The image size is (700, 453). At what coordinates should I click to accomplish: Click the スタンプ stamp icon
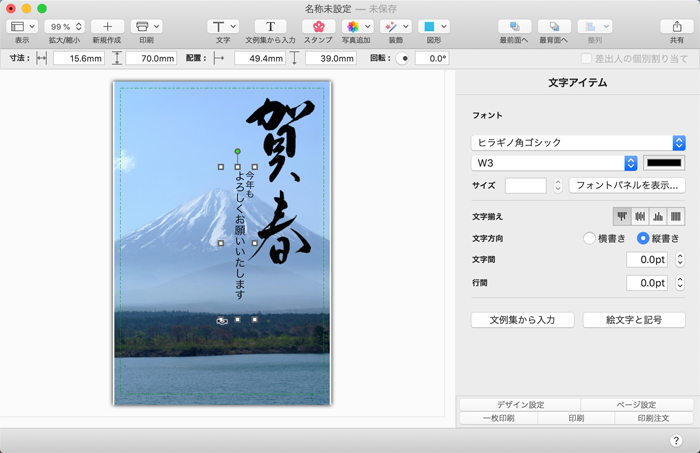(318, 26)
